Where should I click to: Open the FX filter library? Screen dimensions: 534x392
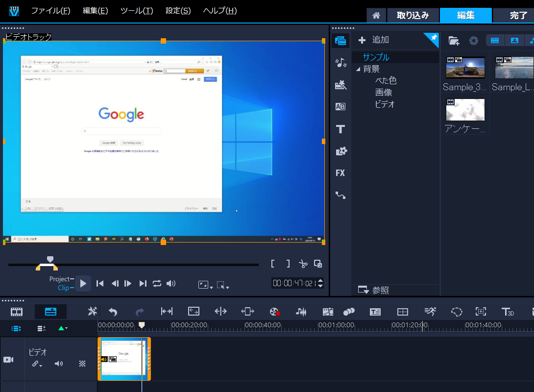tap(340, 173)
